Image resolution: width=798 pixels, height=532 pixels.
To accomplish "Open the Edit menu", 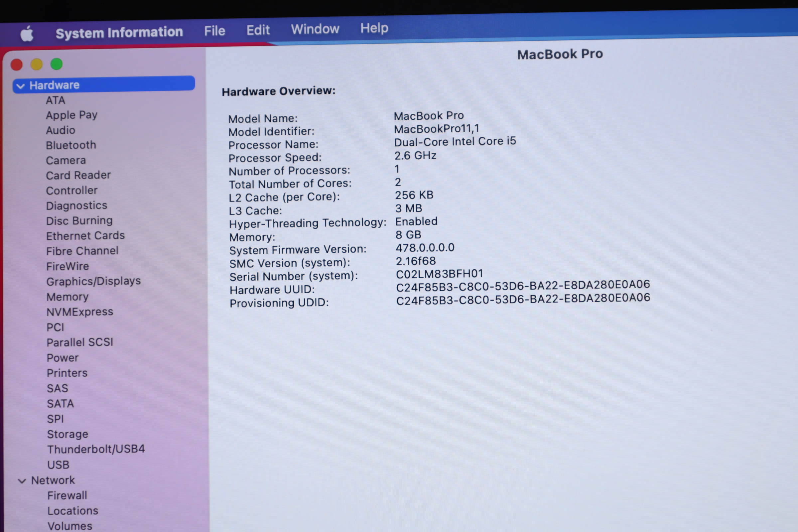I will (258, 30).
